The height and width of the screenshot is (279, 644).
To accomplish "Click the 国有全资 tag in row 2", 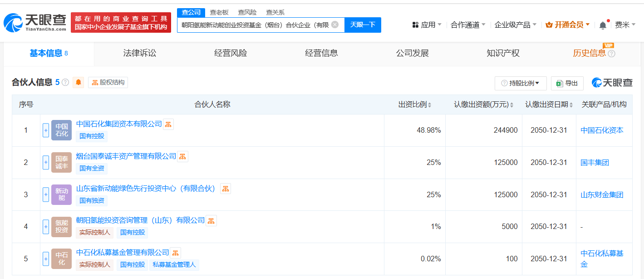I will coord(92,168).
